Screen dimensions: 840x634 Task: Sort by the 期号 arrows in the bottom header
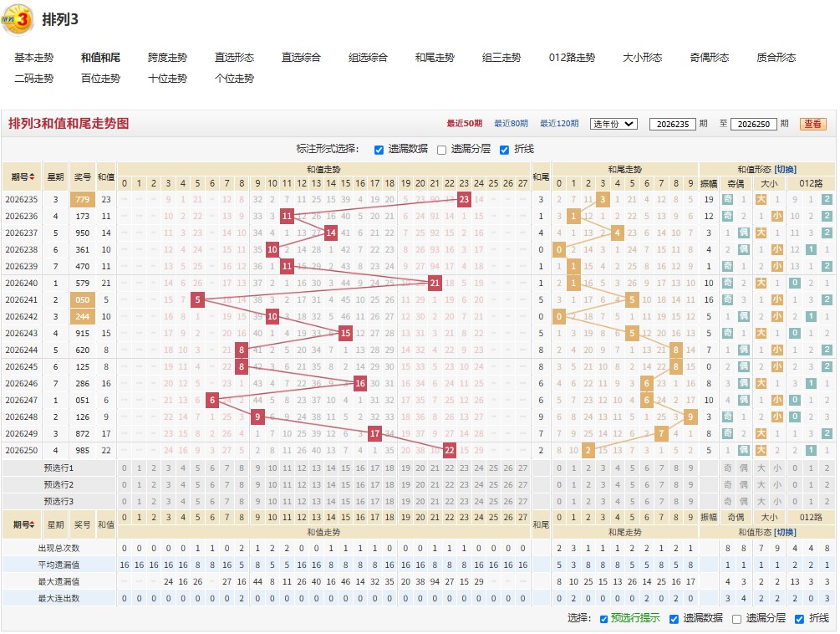pyautogui.click(x=32, y=524)
